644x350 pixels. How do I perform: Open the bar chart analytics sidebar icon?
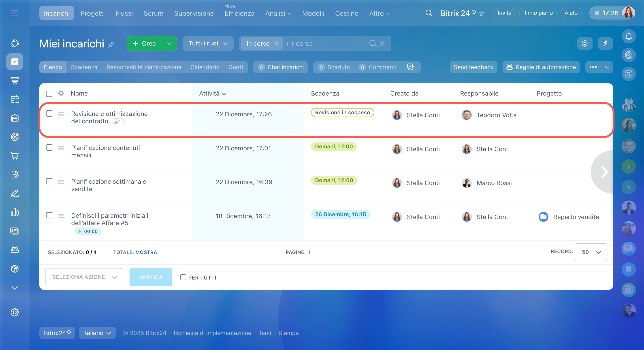pos(15,212)
